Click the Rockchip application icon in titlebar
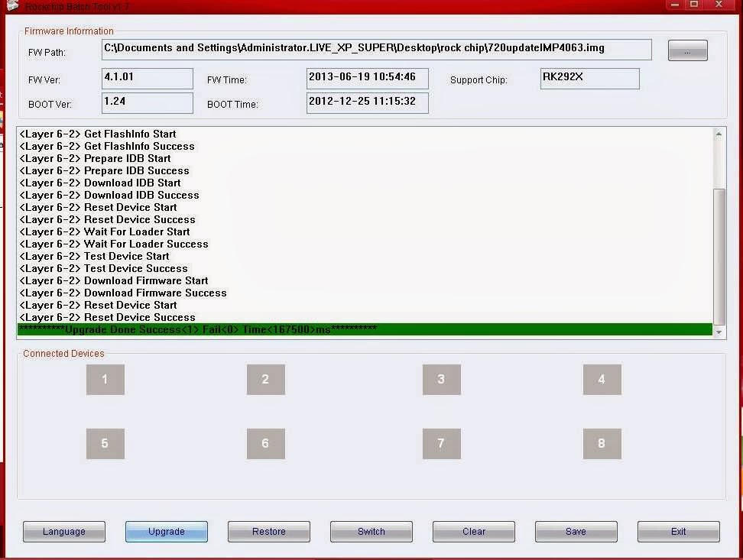Viewport: 743px width, 560px height. coord(14,6)
